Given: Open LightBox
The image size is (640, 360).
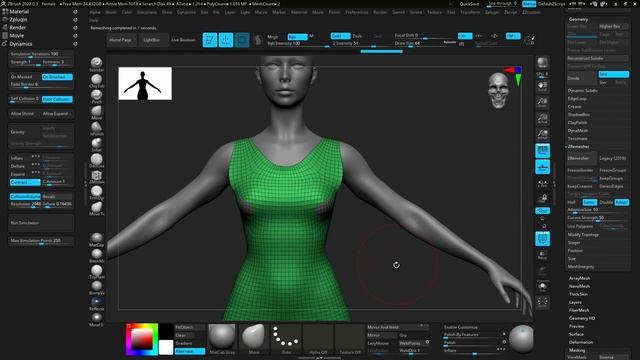Looking at the screenshot, I should coord(152,40).
